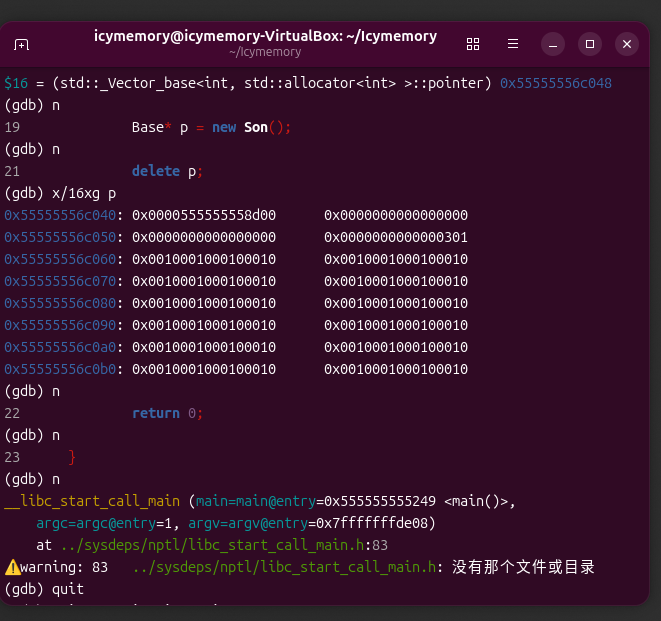Click the memory address 0x55555556c070
This screenshot has height=621, width=661.
pos(60,281)
